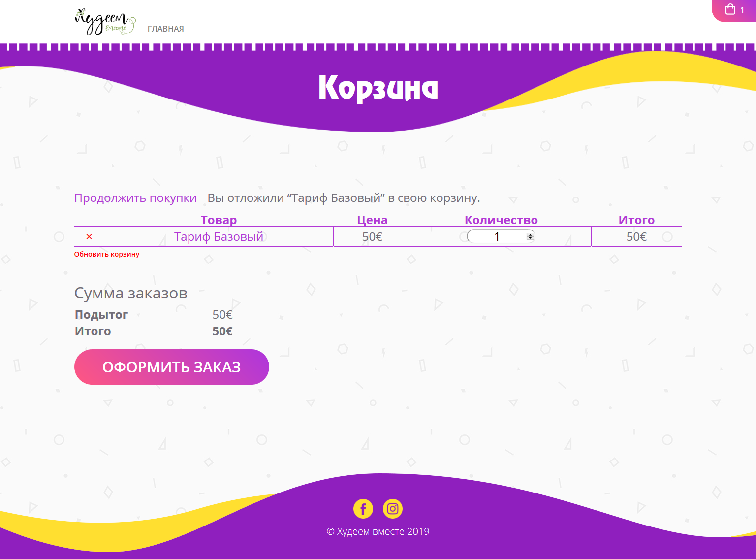The height and width of the screenshot is (559, 756).
Task: Click the Худеем вместе logo
Action: click(x=105, y=22)
